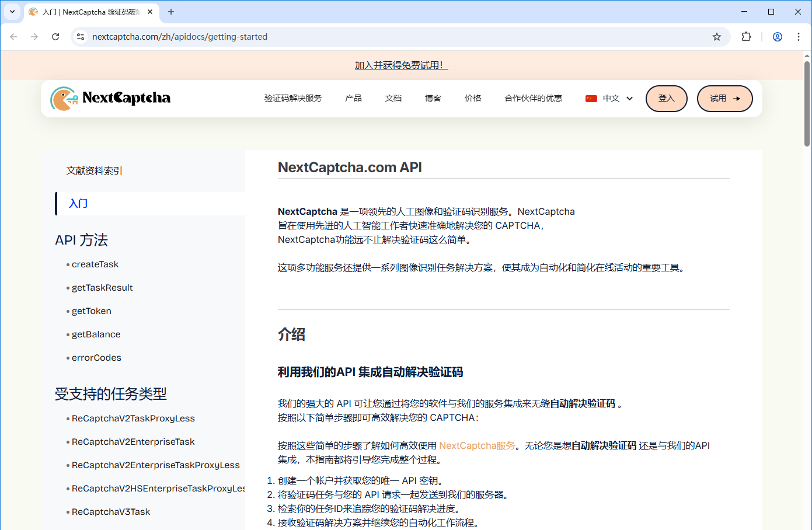The height and width of the screenshot is (530, 812).
Task: Close the NextCaptcha browser tab
Action: coord(150,12)
